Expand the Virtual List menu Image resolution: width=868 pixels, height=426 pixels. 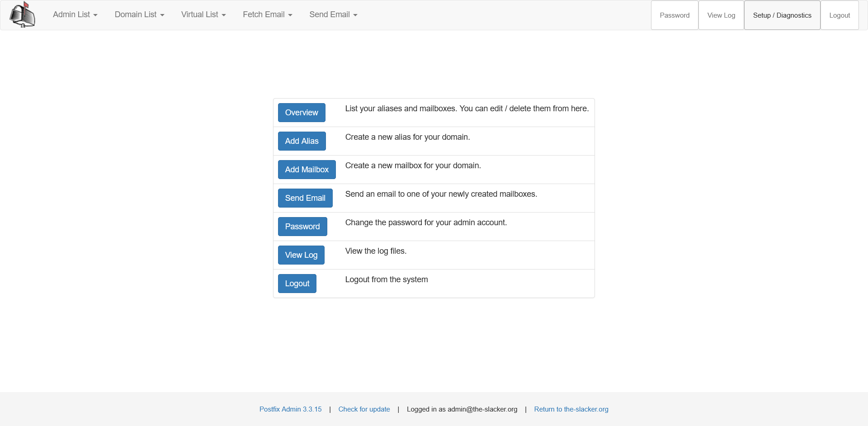click(x=203, y=14)
